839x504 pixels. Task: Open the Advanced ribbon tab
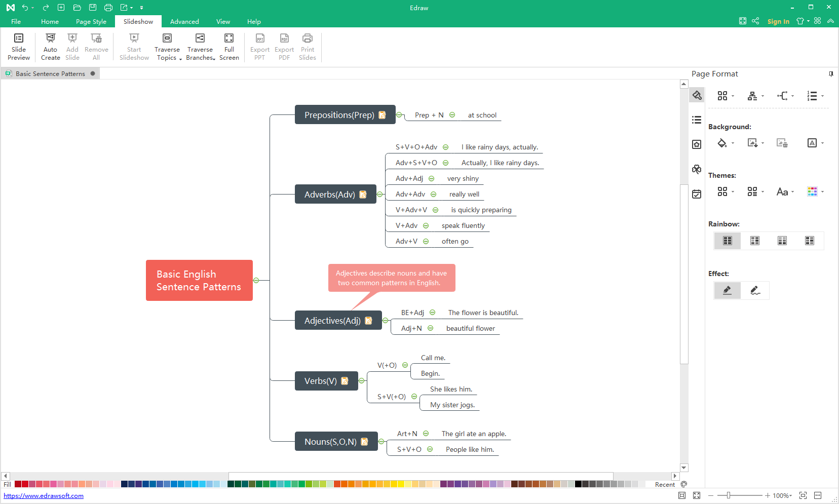(x=184, y=22)
